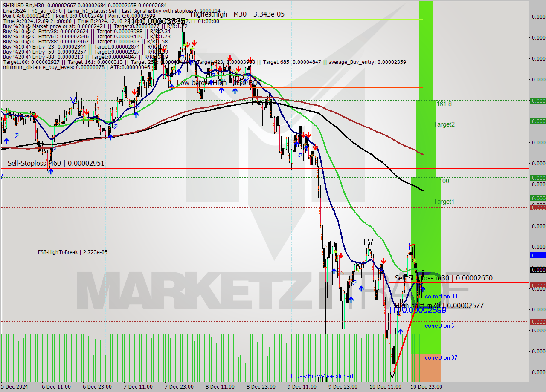This screenshot has width=546, height=392.
Task: Click the High-shift m30 0.00002577 label
Action: point(439,306)
